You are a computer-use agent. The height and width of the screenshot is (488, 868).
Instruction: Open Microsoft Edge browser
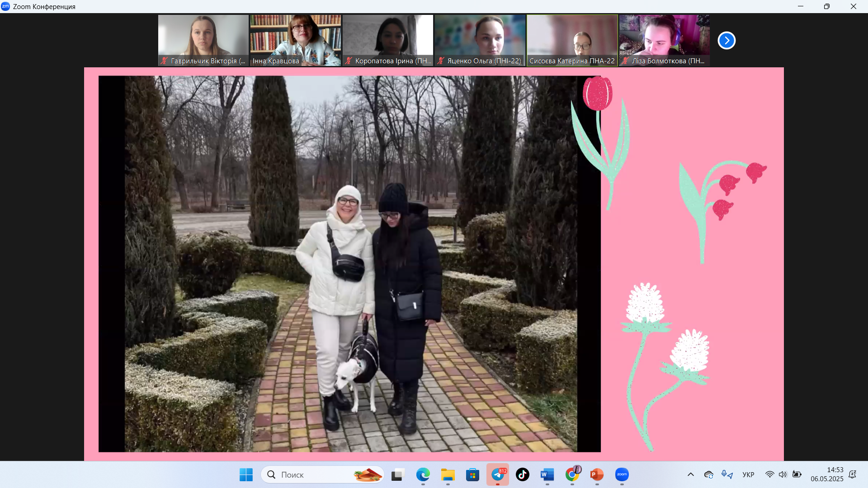[x=423, y=474]
